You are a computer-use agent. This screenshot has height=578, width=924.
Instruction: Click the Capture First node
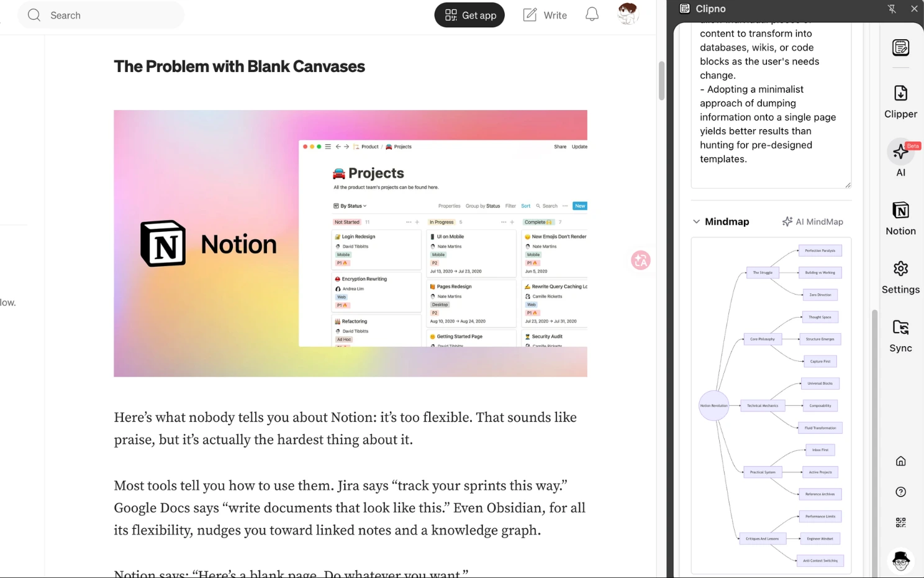click(x=820, y=361)
